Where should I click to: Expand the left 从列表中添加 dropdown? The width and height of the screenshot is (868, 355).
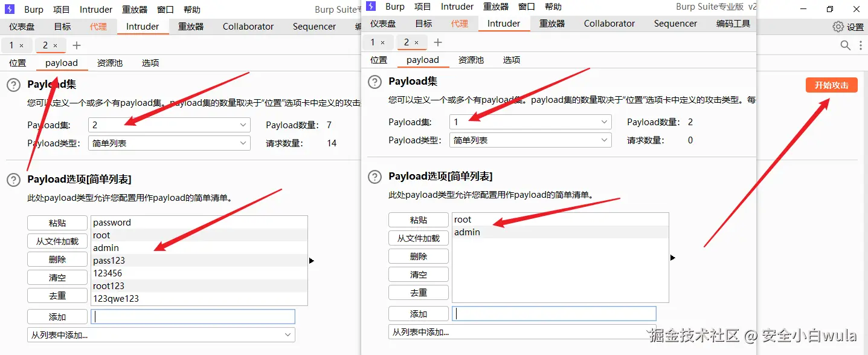[x=161, y=335]
